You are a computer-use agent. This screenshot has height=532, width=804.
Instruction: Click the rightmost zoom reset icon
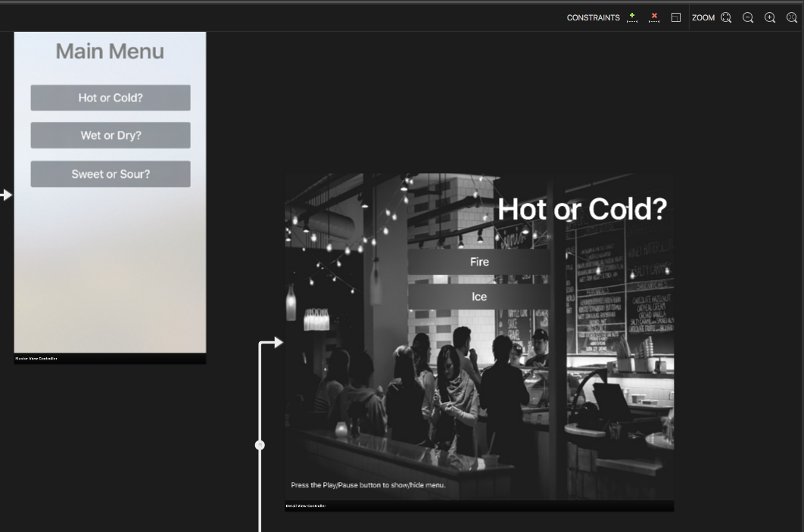click(790, 17)
